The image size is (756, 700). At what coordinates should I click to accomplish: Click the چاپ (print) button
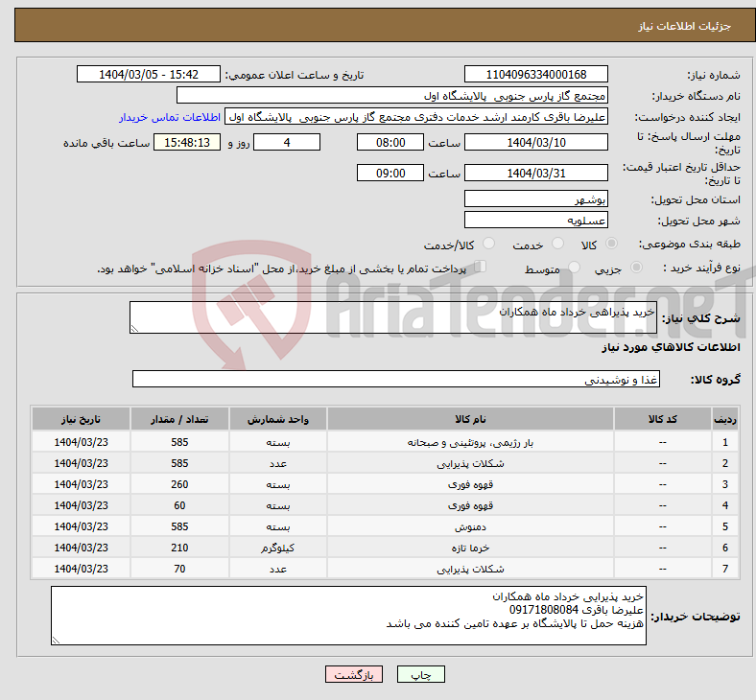(x=420, y=674)
